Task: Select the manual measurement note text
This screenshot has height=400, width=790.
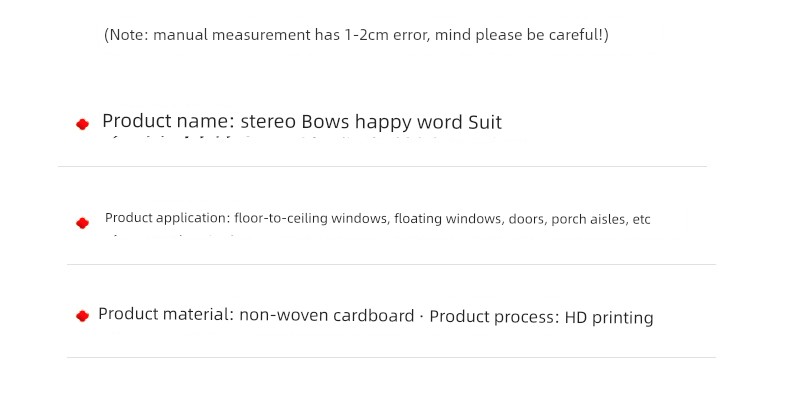Action: click(356, 35)
